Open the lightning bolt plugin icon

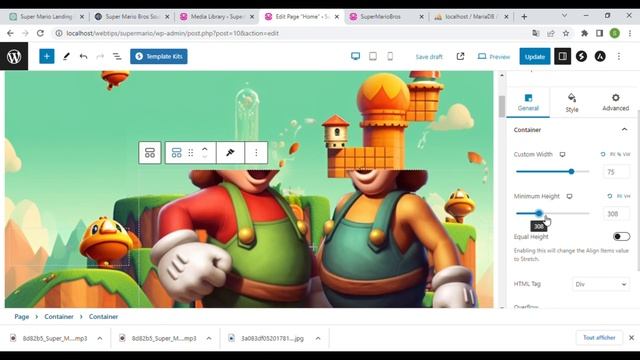(581, 56)
